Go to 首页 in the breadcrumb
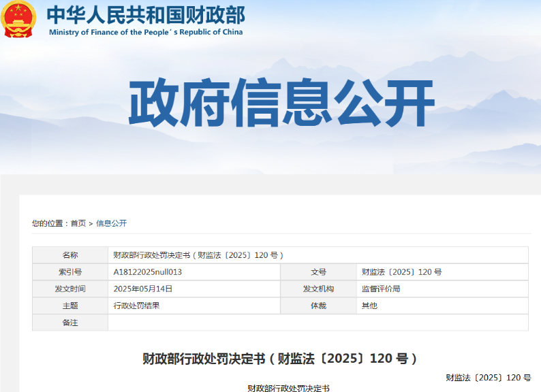The width and height of the screenshot is (541, 392). point(78,223)
